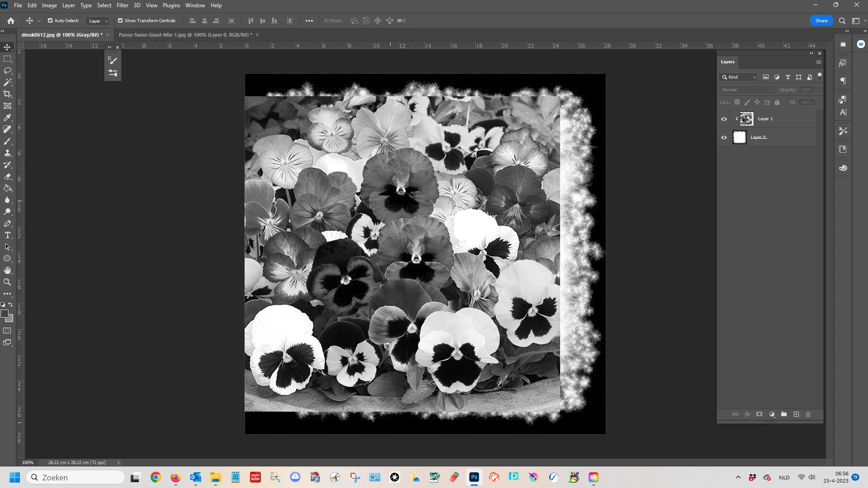Click the delete layer trash icon
The width and height of the screenshot is (868, 488).
(x=808, y=414)
